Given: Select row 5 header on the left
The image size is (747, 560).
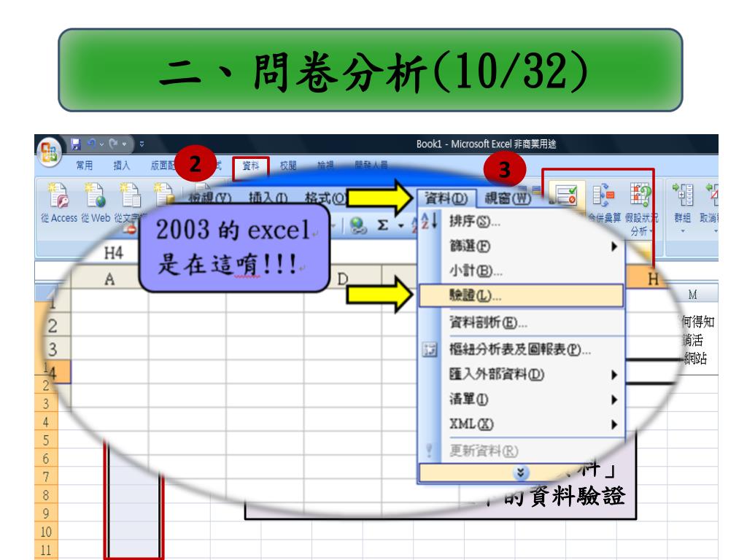Looking at the screenshot, I should tap(46, 440).
